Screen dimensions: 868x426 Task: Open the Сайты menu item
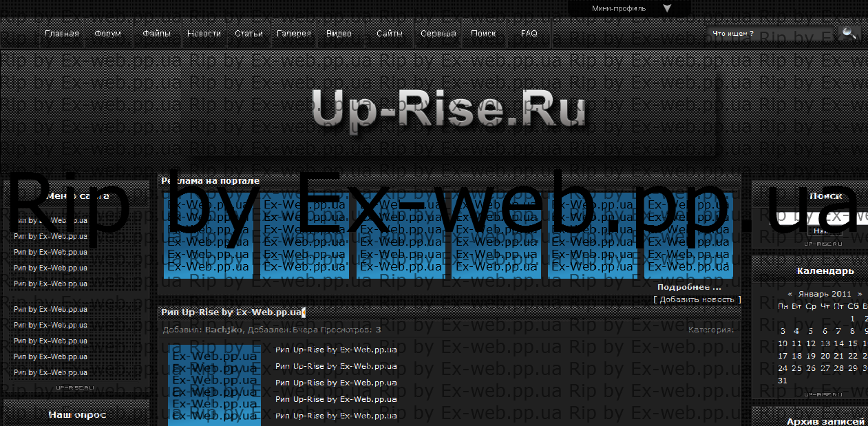390,34
